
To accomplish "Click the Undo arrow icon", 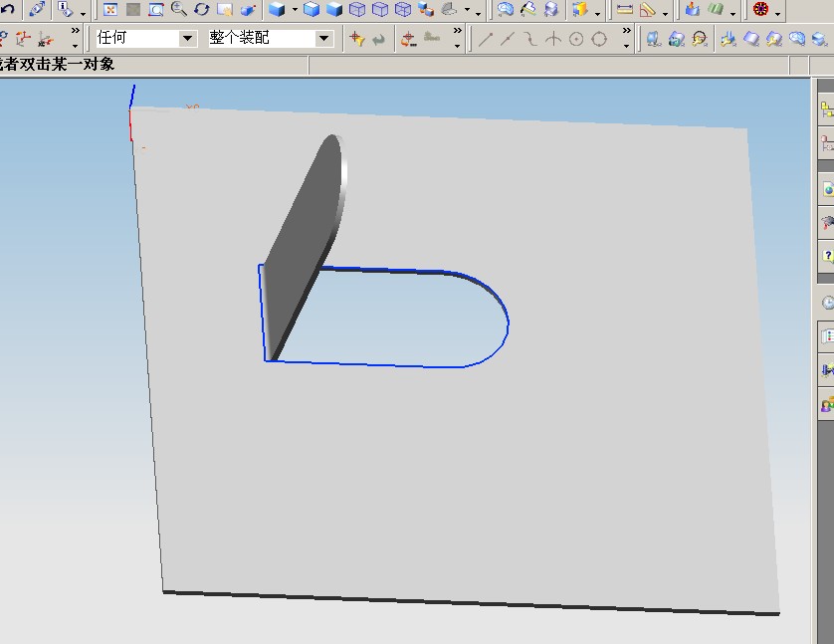I will [x=7, y=9].
